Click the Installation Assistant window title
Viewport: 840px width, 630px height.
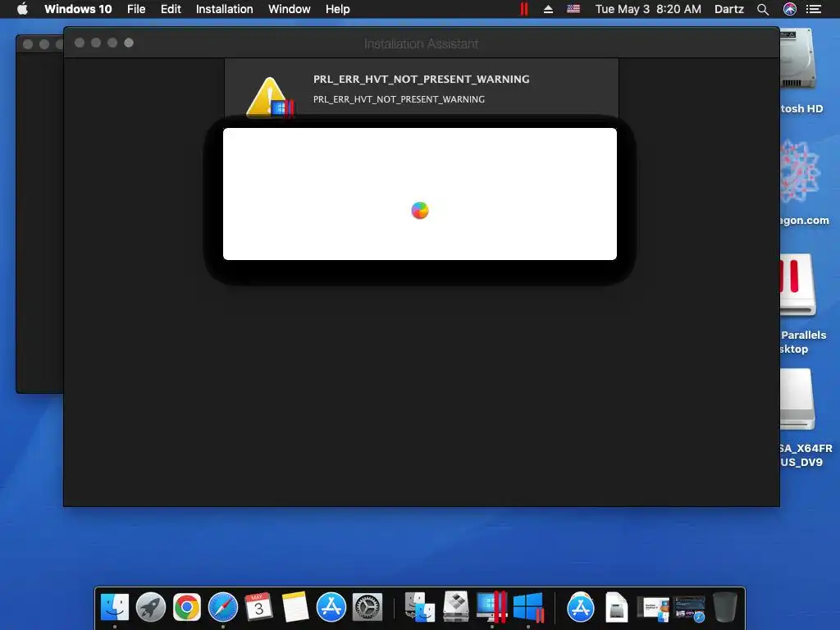click(x=421, y=43)
